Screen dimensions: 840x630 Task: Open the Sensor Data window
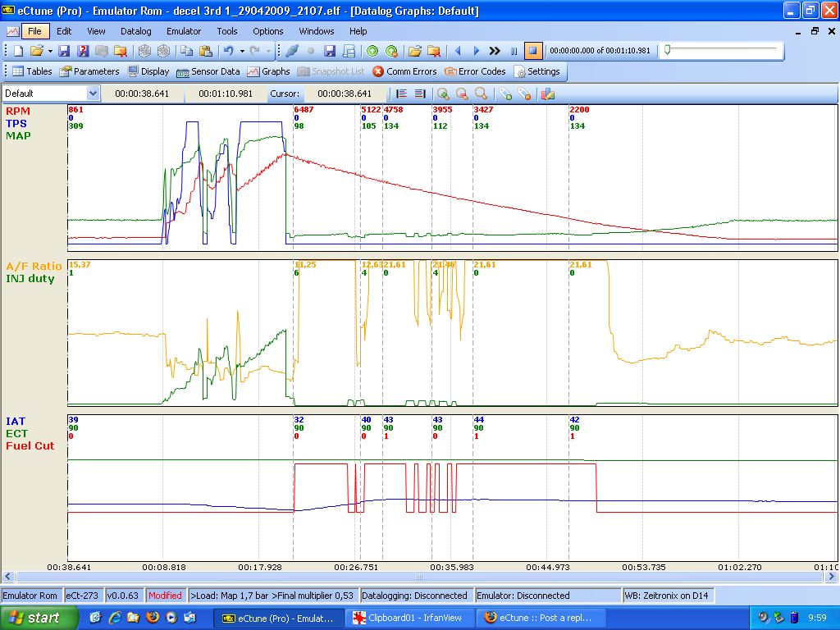click(x=208, y=71)
